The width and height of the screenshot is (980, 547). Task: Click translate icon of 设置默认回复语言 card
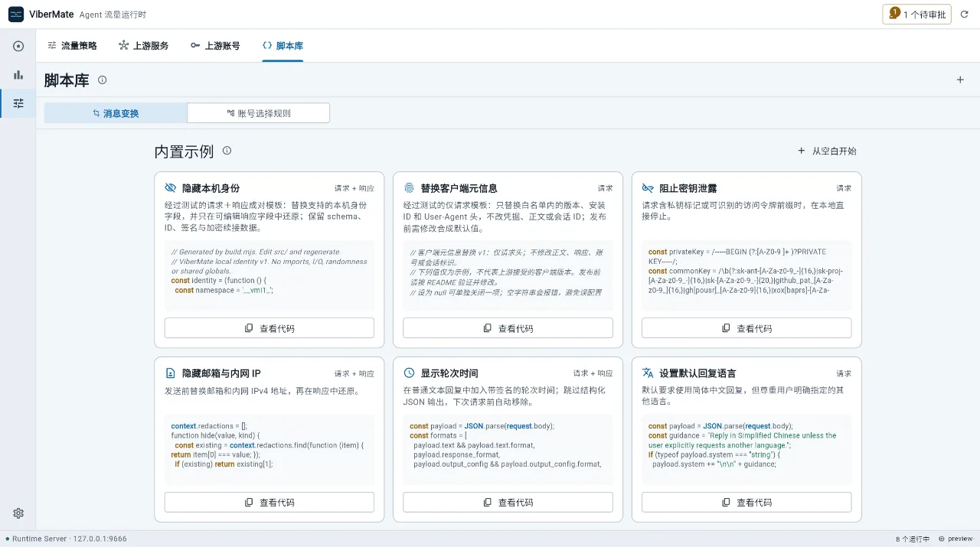click(648, 373)
